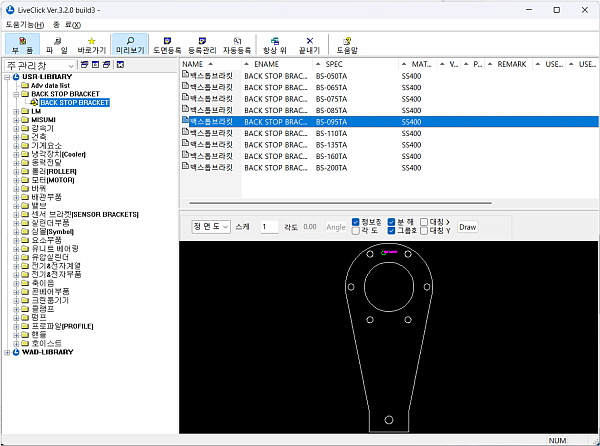
Task: Click document icon of BS-065TA row
Action: point(186,86)
